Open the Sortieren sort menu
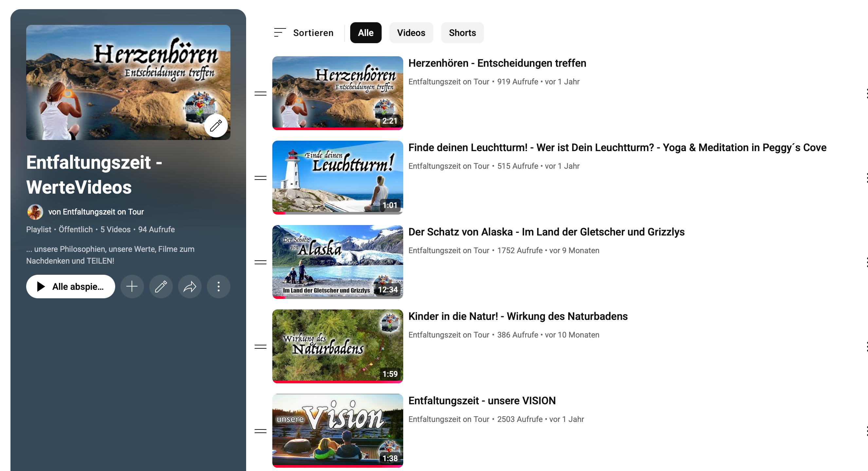This screenshot has width=868, height=471. [304, 33]
